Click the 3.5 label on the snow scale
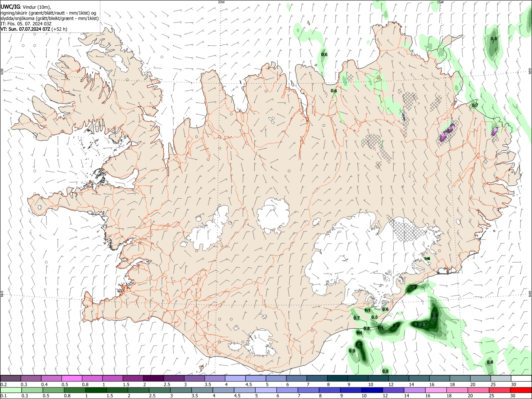Screen dimensions: 532x399 point(207,384)
